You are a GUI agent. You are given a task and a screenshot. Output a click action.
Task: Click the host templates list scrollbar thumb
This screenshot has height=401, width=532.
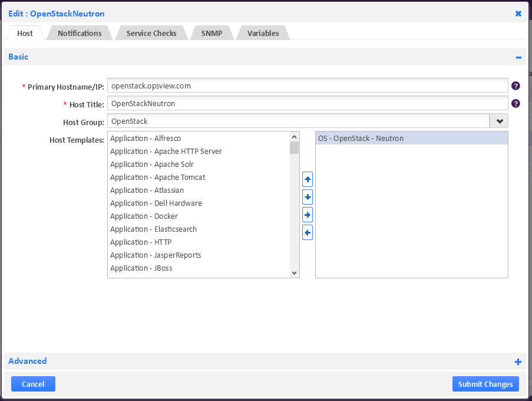295,147
